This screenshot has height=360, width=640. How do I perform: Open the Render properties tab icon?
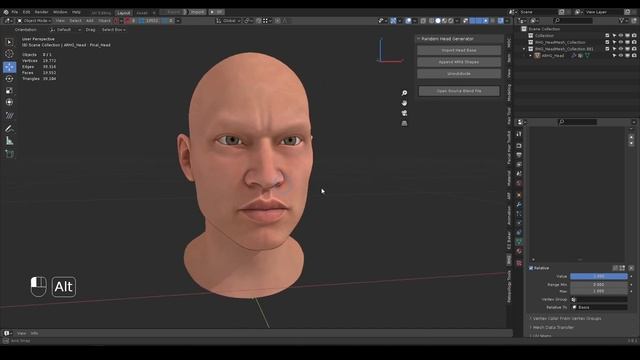tap(519, 146)
